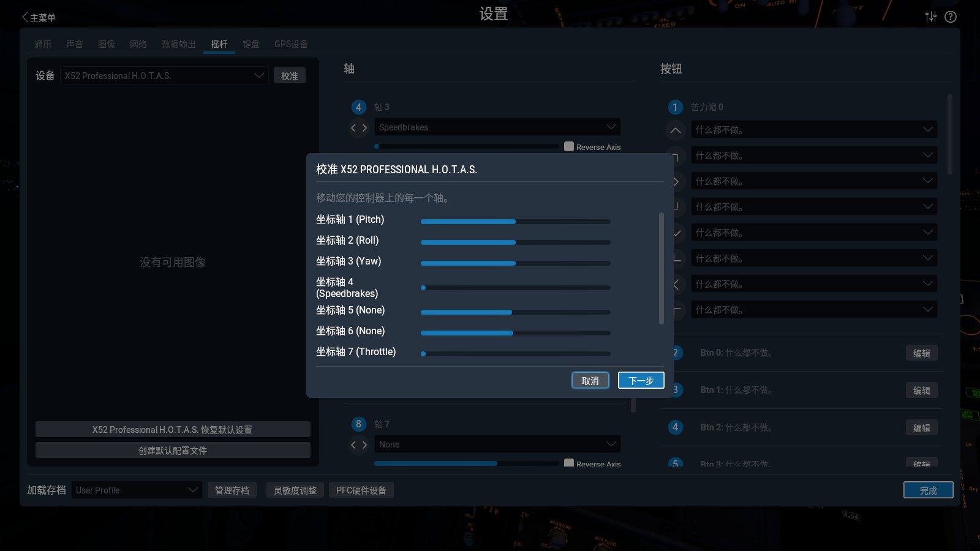
Task: Open the sliders settings icon top right
Action: (931, 17)
